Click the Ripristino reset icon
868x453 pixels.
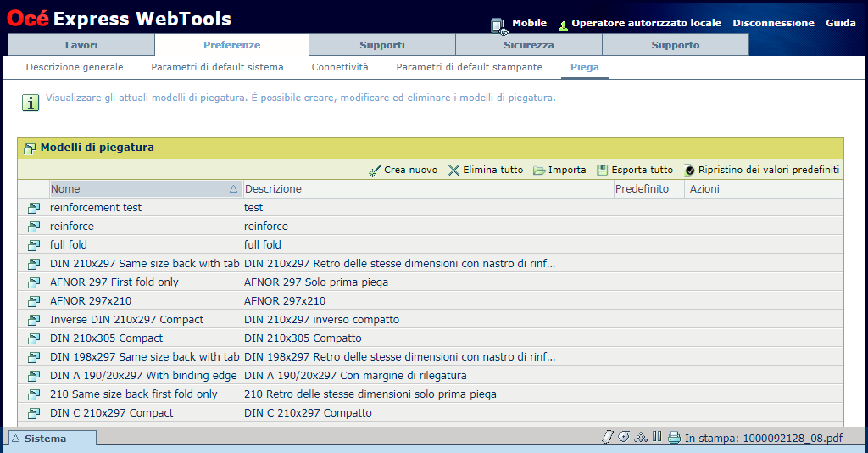click(689, 171)
